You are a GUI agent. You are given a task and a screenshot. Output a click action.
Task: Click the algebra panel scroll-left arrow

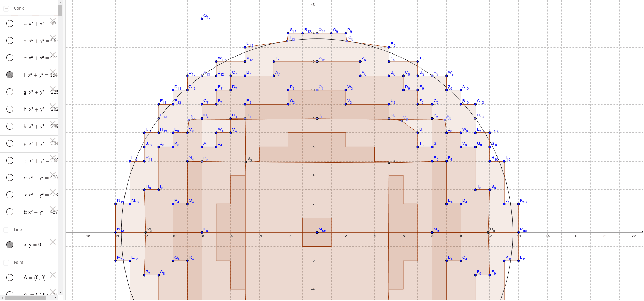[x=2, y=298]
